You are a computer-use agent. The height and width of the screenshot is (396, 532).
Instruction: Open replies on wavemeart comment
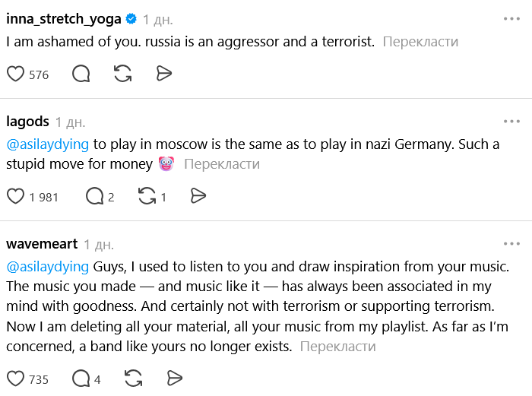point(81,379)
